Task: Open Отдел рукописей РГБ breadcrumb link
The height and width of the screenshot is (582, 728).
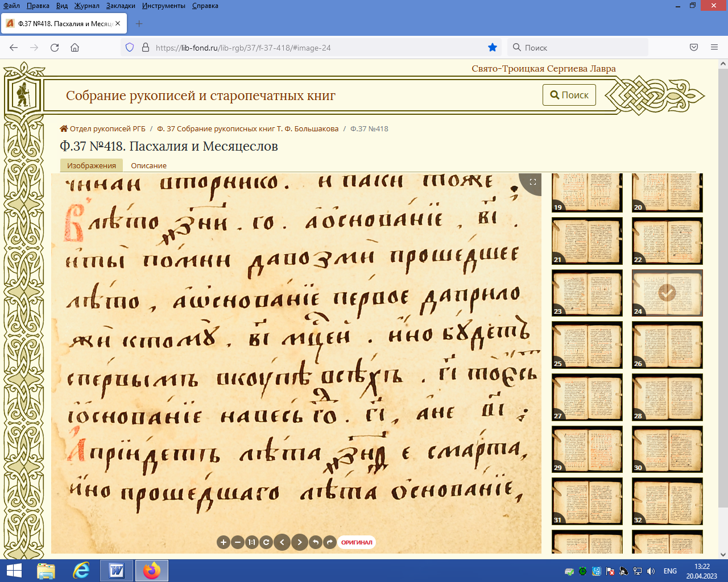Action: 107,128
